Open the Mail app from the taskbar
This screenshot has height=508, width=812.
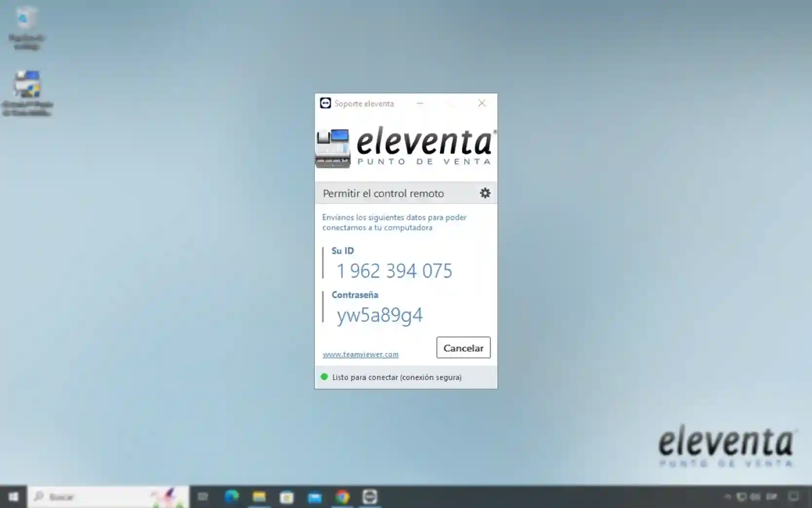pos(315,497)
